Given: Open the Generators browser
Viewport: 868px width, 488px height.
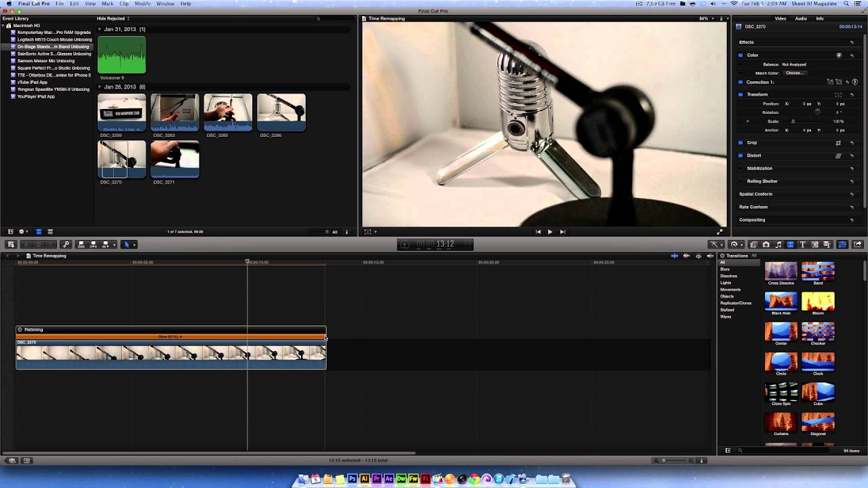Looking at the screenshot, I should point(814,245).
